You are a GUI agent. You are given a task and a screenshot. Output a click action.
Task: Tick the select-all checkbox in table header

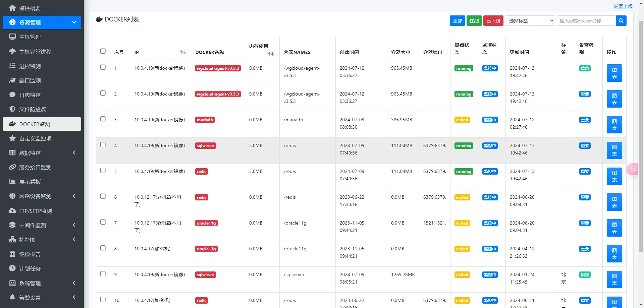coord(103,51)
